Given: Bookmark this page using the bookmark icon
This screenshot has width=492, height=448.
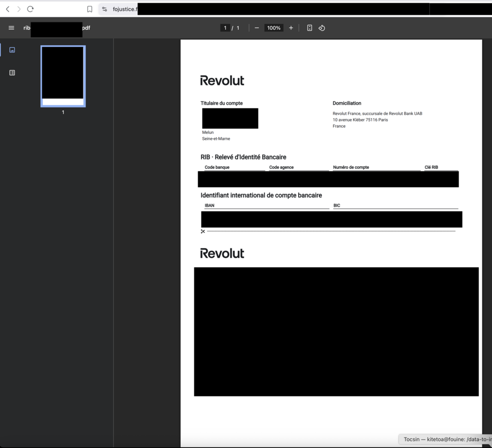Looking at the screenshot, I should [x=90, y=9].
